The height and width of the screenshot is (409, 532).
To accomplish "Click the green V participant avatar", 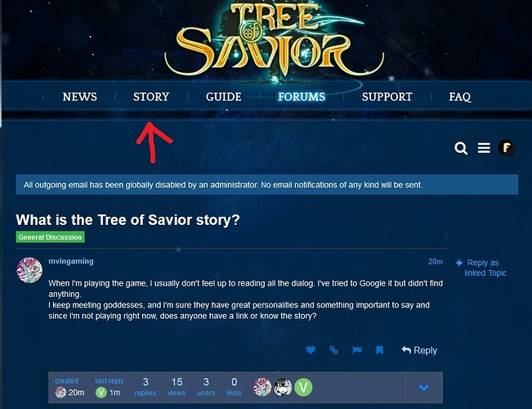I will tap(303, 387).
